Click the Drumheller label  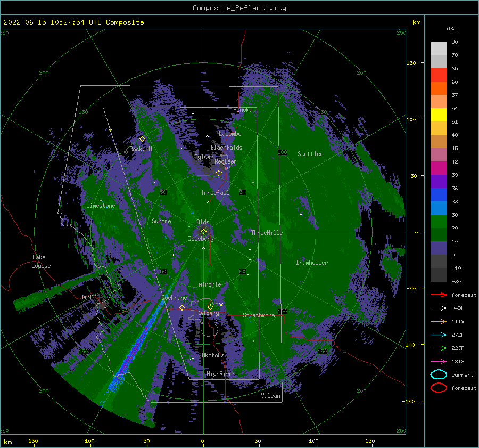click(312, 263)
